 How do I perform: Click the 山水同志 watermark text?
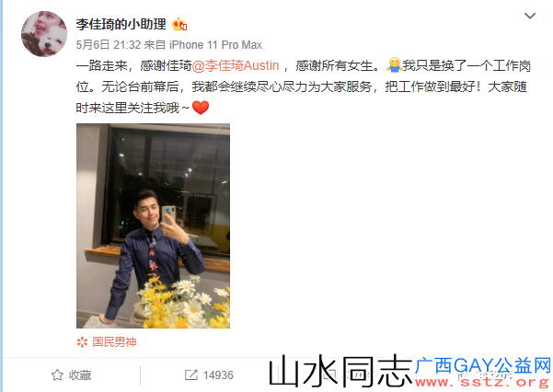[340, 371]
